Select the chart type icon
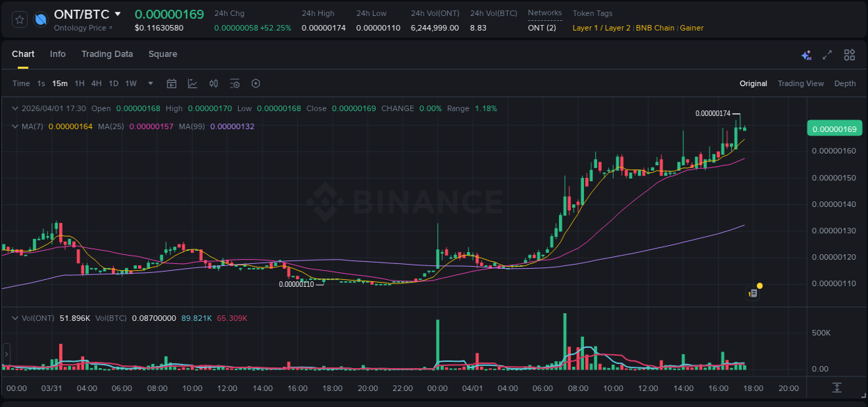 [192, 83]
